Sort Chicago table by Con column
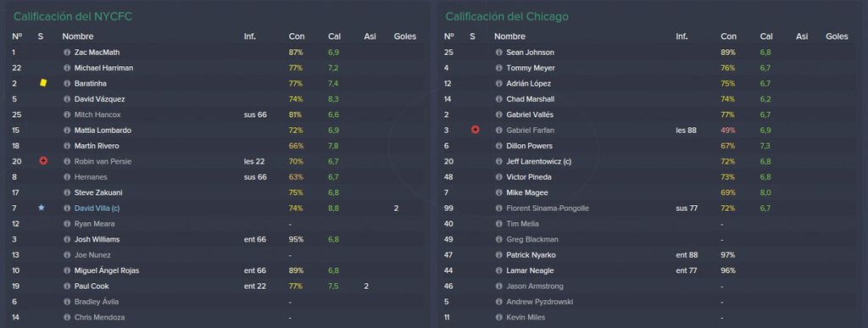868x328 pixels. 728,36
